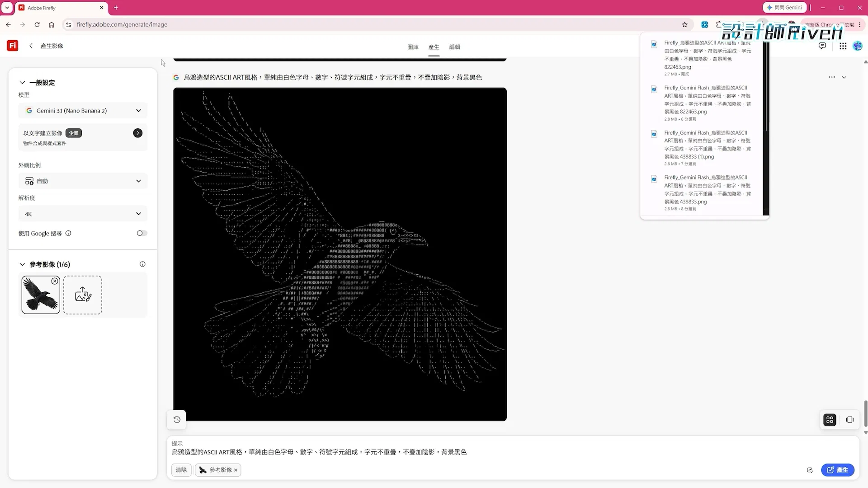Screen dimensions: 868x488
Task: Collapse the result group chevron
Action: click(x=844, y=77)
